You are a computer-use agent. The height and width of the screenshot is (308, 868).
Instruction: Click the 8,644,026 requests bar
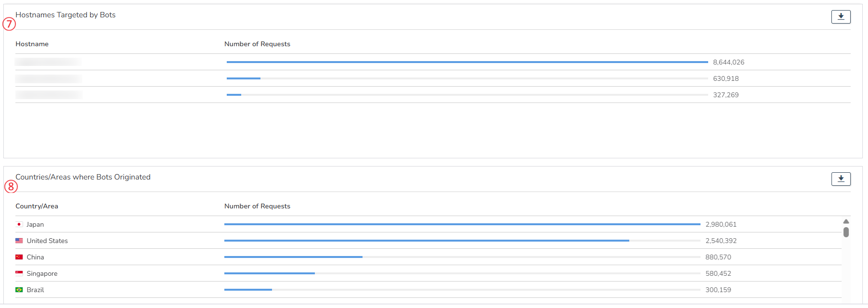467,62
